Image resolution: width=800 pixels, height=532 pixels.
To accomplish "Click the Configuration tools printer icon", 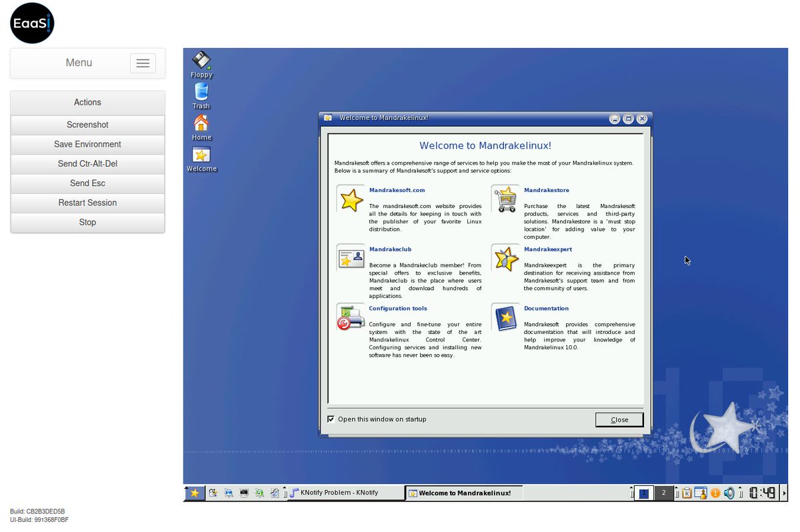I will tap(351, 317).
